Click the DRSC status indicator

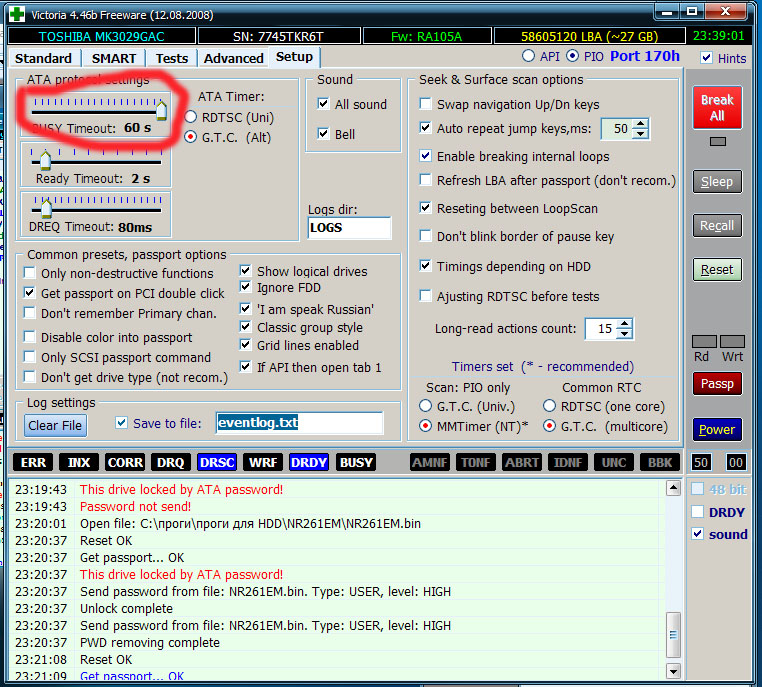click(217, 462)
